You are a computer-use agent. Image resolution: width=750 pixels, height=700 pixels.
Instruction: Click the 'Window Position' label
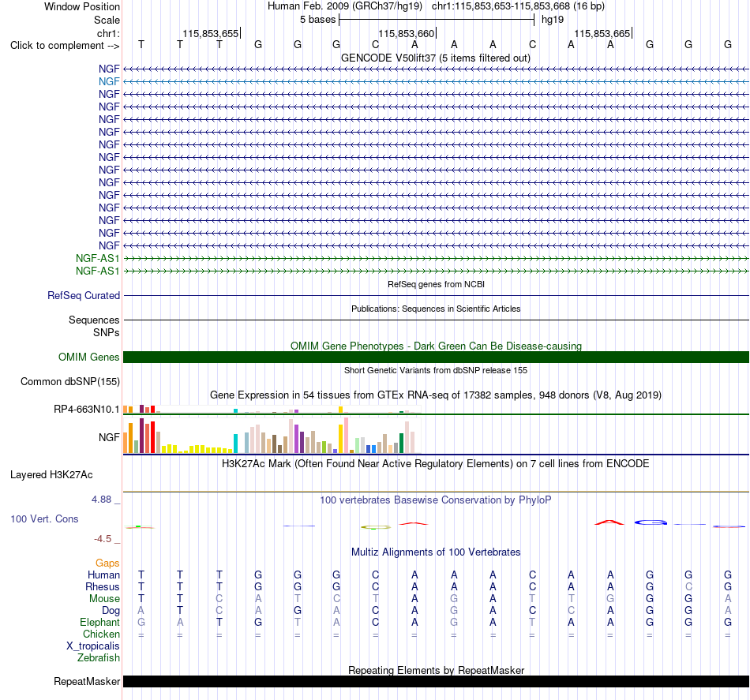[82, 6]
